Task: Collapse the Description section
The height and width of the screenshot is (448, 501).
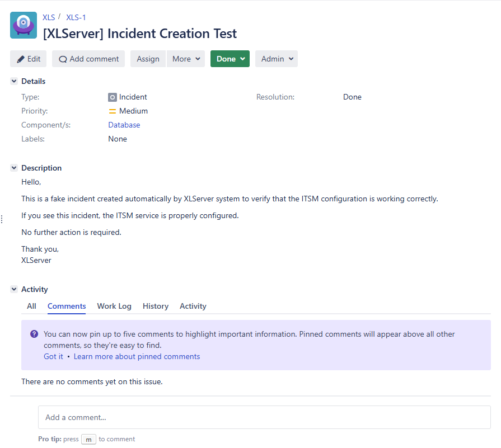Action: click(x=13, y=167)
